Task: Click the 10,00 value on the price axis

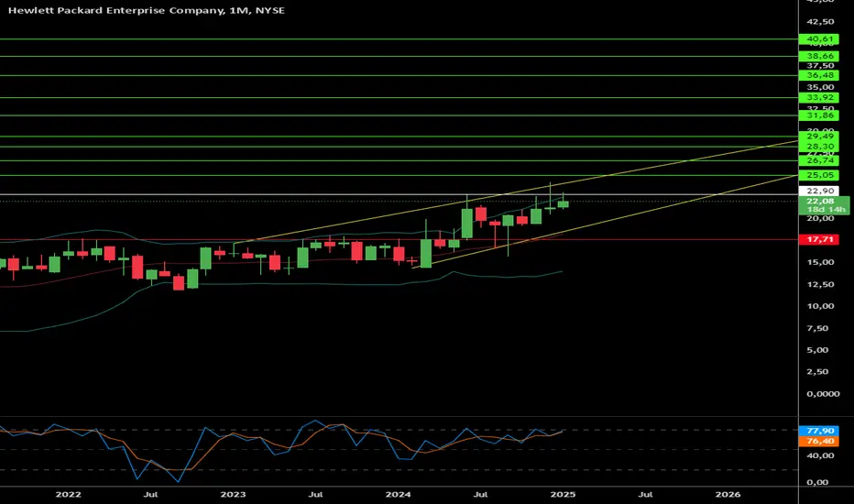Action: pos(820,306)
